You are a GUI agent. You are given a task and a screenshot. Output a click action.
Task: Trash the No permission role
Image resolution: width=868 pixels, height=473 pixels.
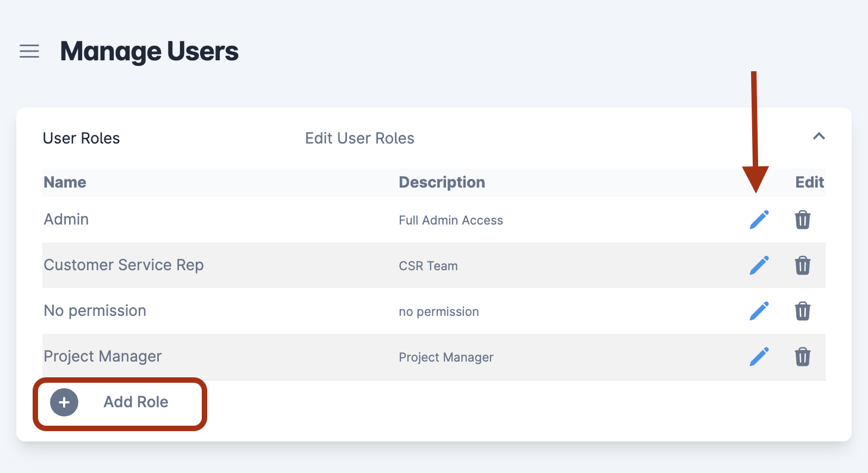click(x=802, y=311)
